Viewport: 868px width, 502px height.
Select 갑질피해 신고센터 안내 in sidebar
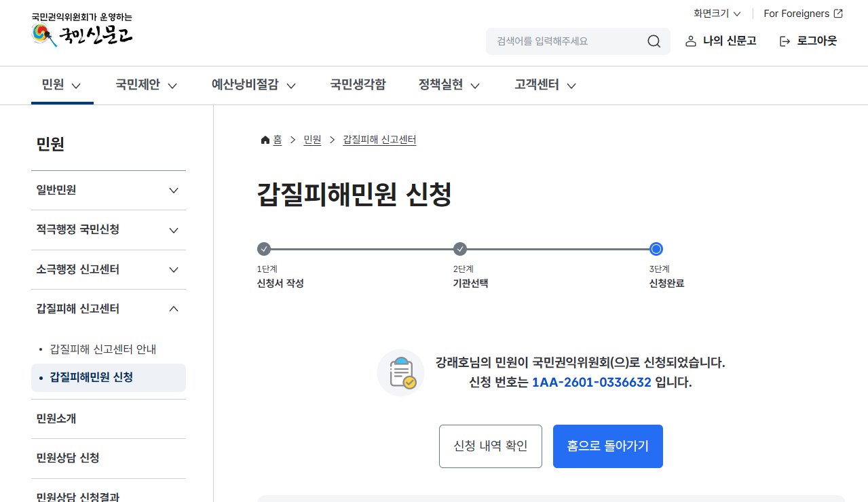pos(103,349)
